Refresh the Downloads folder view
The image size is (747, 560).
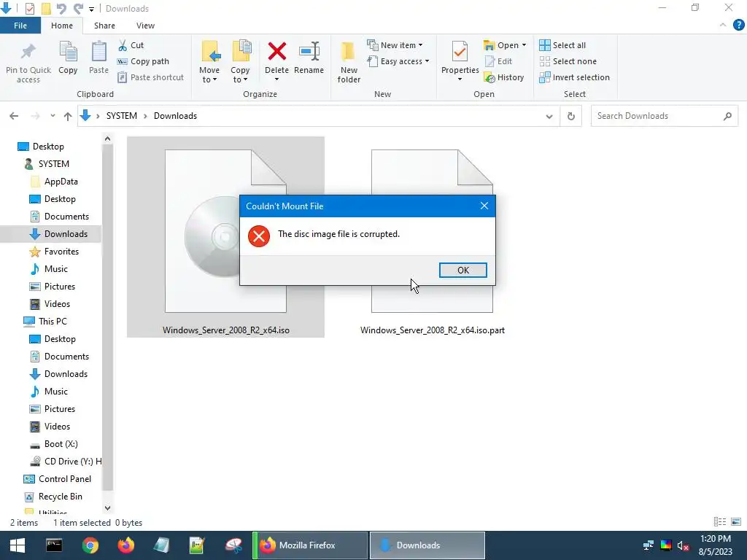pyautogui.click(x=570, y=116)
